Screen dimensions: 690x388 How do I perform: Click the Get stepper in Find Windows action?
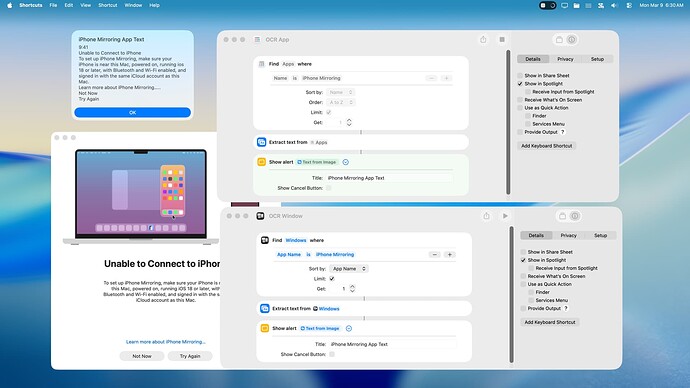tap(352, 289)
